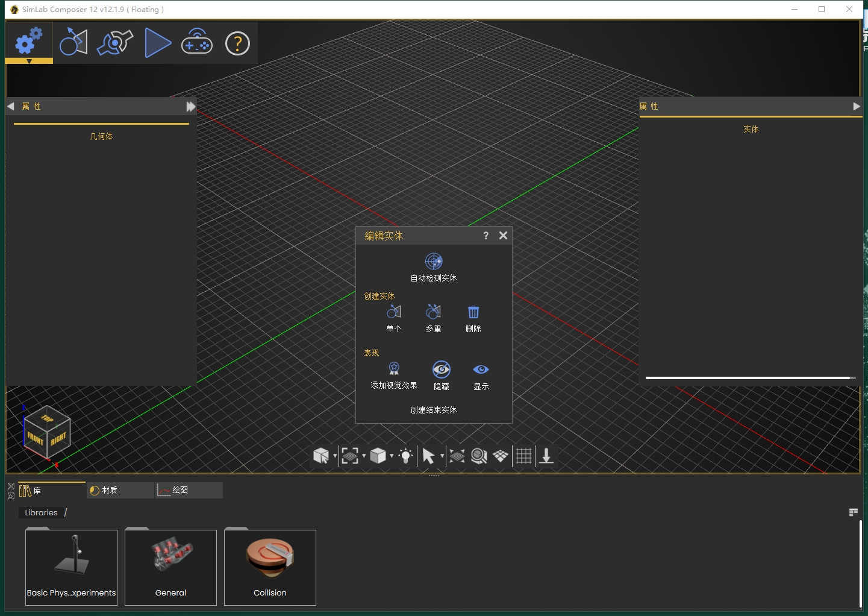Open help in 编辑实体 dialog
Viewport: 868px width, 616px height.
[x=486, y=236]
